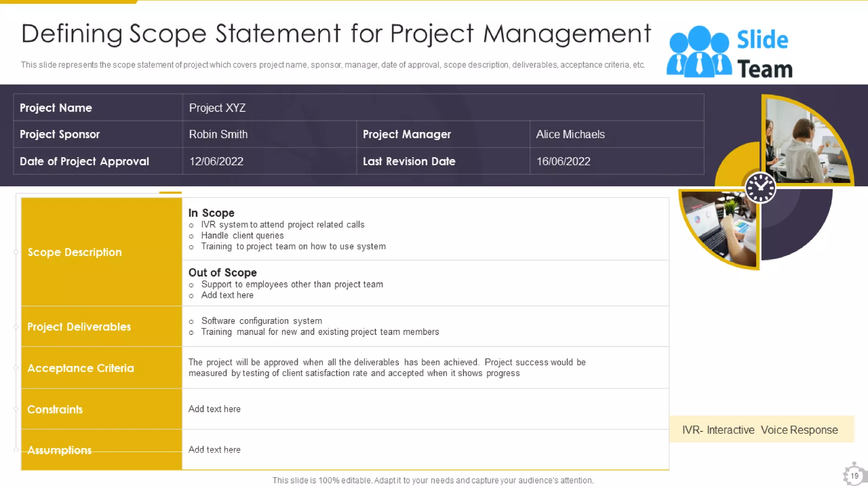Click the Alice Michaels cell

coord(617,134)
